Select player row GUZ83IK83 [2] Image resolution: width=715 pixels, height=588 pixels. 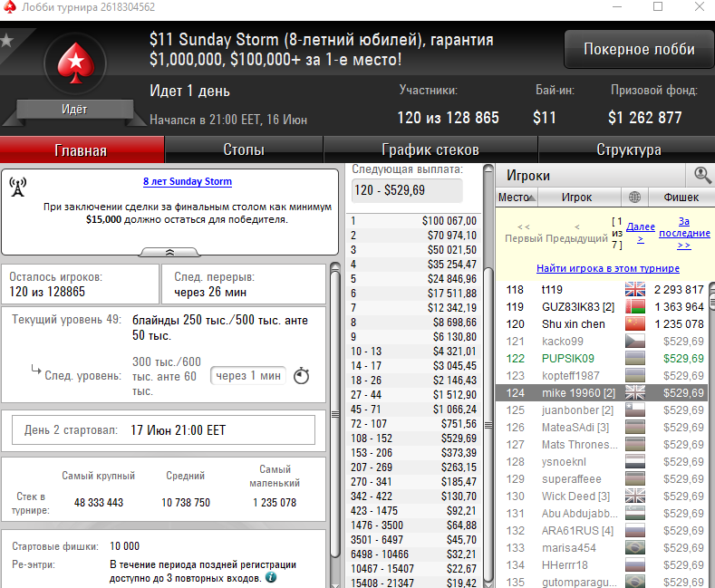pyautogui.click(x=601, y=307)
